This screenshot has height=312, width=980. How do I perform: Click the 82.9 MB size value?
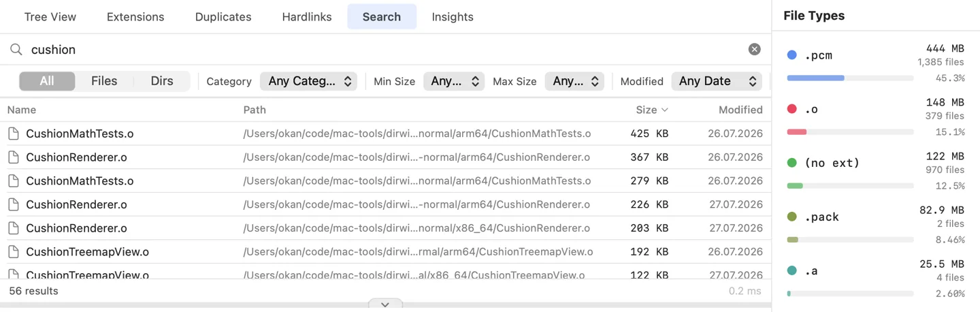click(942, 210)
